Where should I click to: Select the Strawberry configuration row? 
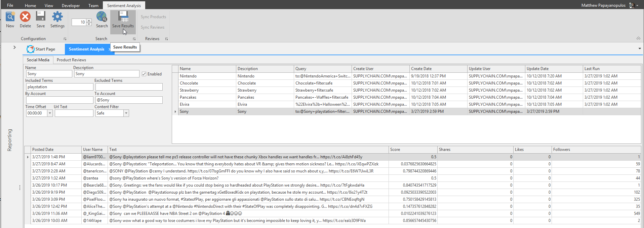[409, 90]
